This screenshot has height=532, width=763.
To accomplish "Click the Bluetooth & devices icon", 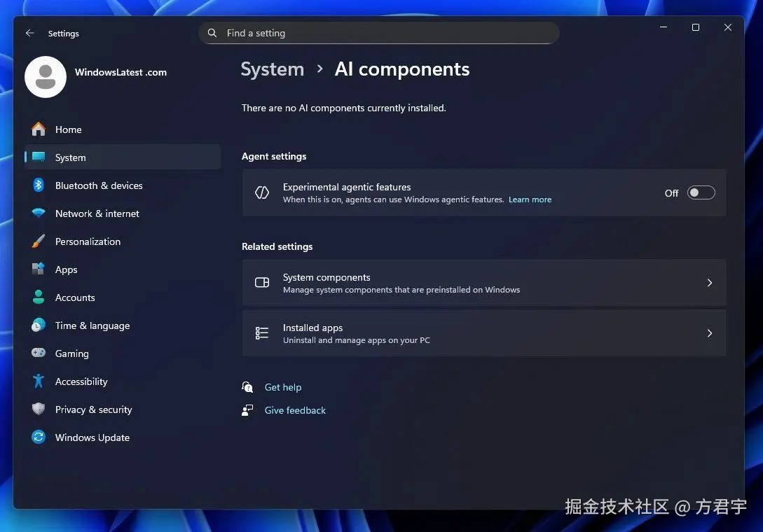I will click(39, 185).
